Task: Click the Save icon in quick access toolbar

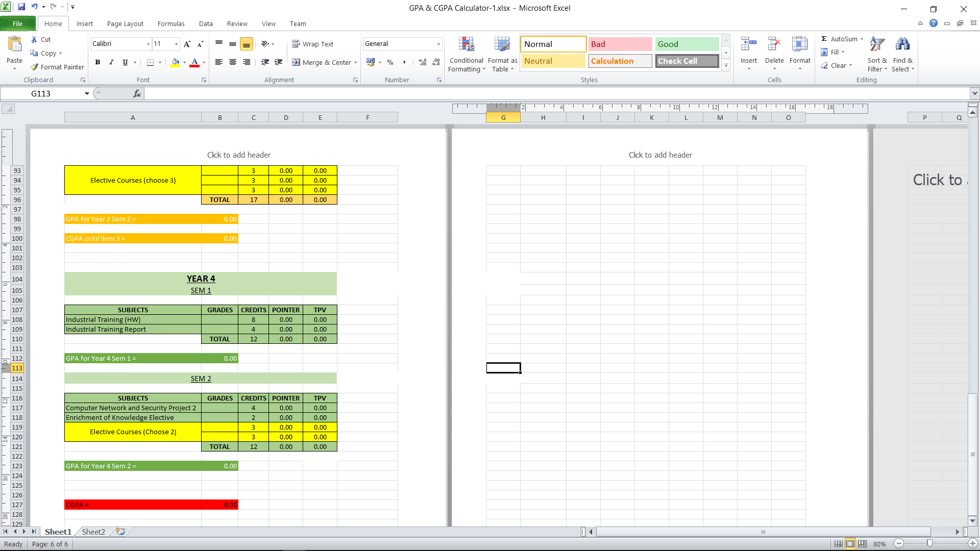Action: [x=21, y=7]
